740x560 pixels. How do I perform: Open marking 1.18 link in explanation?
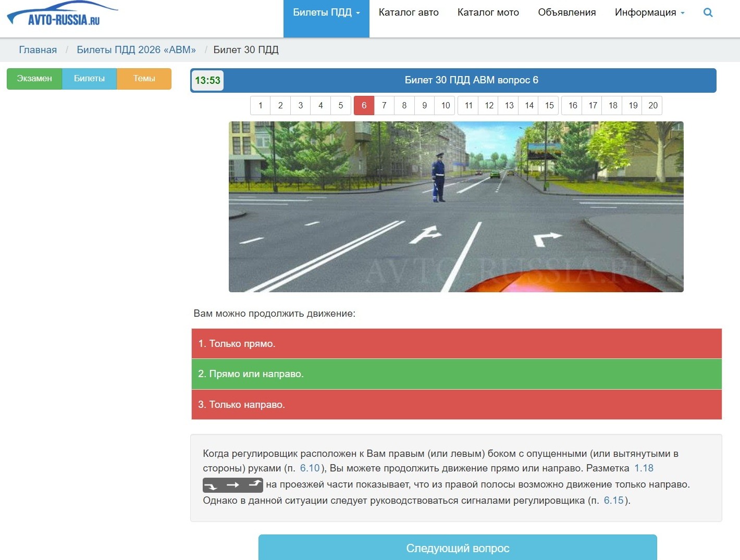[x=644, y=468]
